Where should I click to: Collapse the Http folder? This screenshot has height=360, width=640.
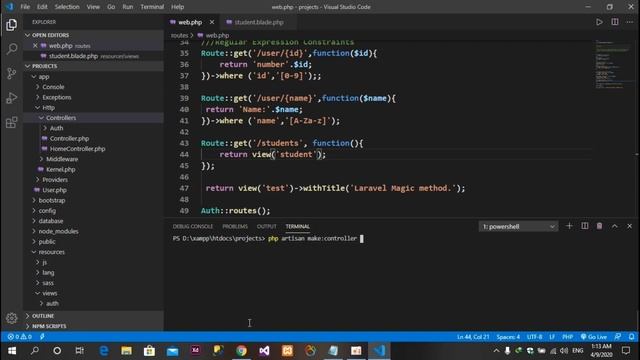93,108
